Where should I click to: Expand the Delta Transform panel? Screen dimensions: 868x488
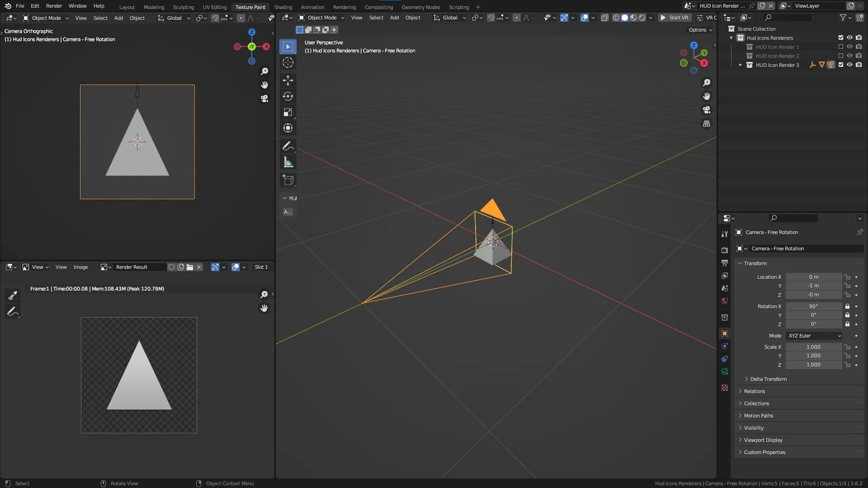click(768, 379)
